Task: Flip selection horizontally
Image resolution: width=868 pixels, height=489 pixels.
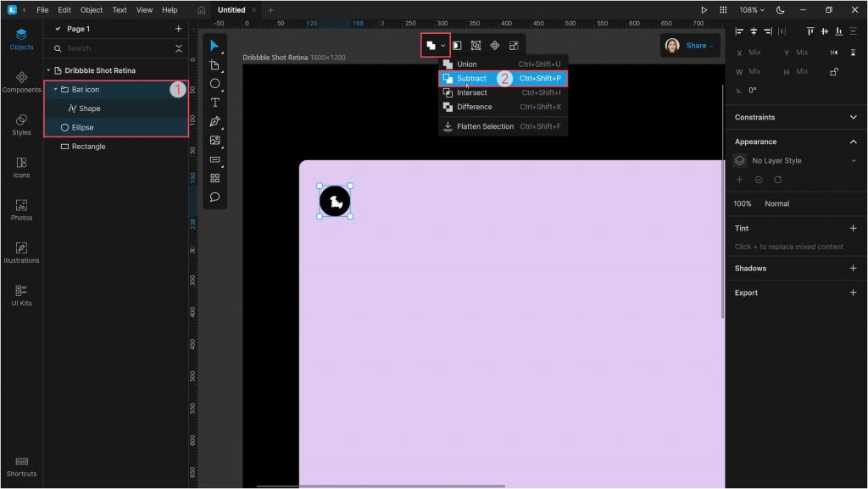Action: [834, 53]
